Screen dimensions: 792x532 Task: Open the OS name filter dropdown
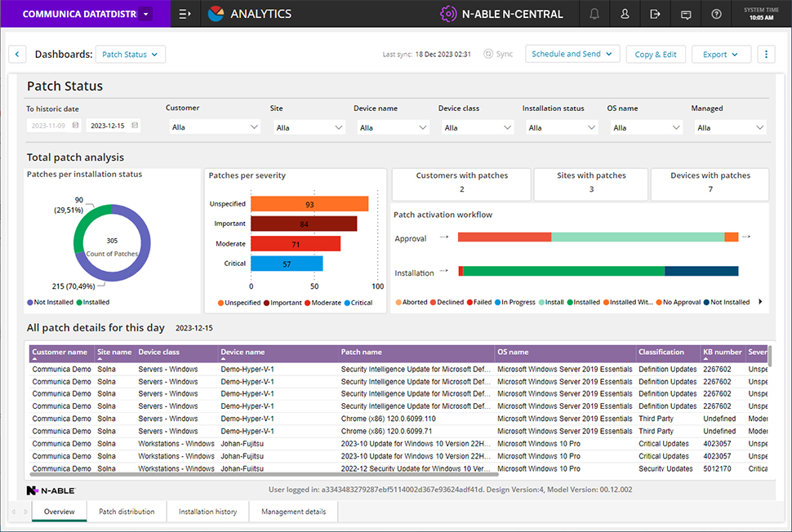click(x=647, y=128)
